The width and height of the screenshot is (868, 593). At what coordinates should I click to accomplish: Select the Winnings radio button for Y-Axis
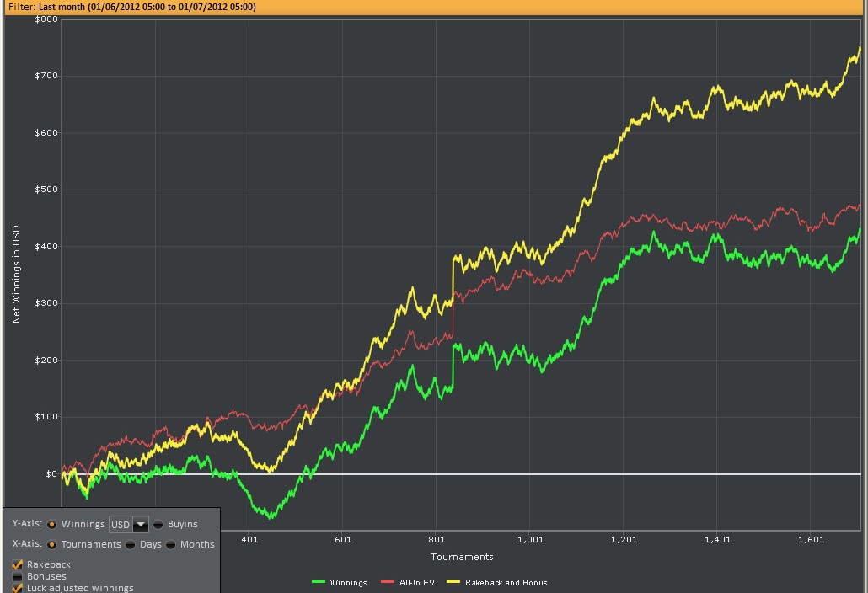52,524
